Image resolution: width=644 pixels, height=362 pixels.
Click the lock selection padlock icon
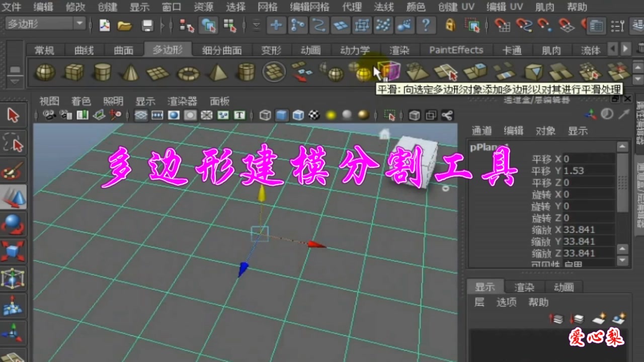pos(450,25)
